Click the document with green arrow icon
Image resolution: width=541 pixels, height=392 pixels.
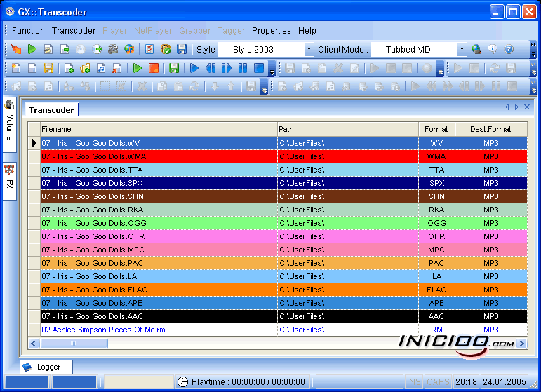coord(65,49)
